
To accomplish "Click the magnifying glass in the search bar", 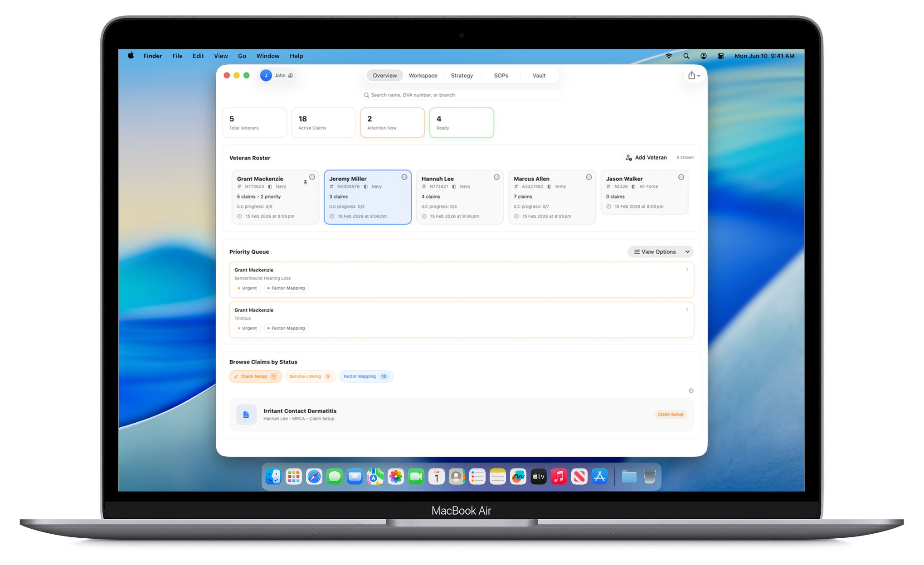I will click(x=366, y=95).
